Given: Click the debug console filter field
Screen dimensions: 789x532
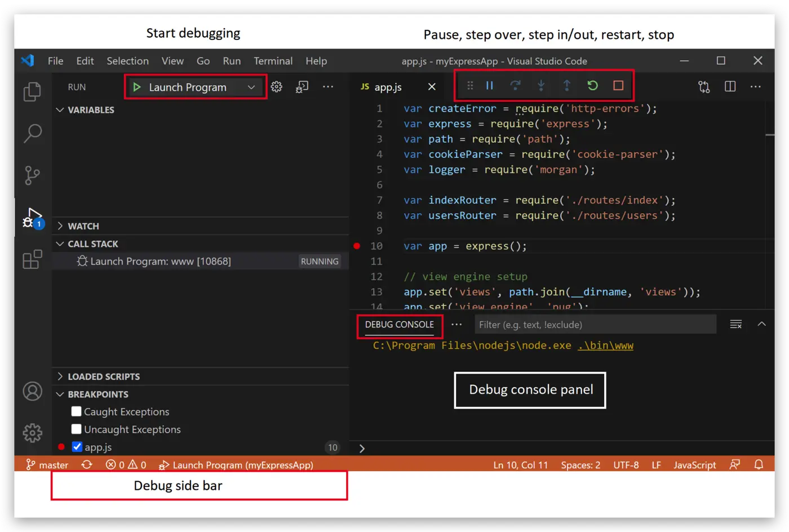Looking at the screenshot, I should (x=595, y=325).
